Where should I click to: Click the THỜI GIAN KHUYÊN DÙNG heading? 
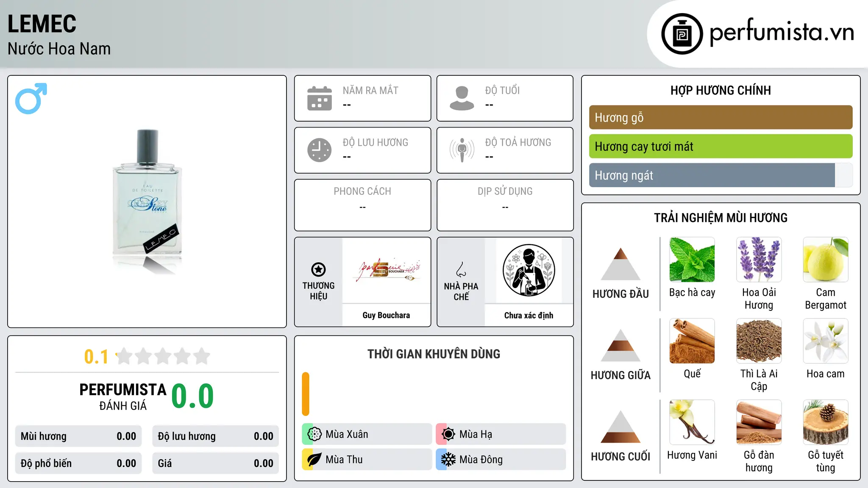click(434, 354)
